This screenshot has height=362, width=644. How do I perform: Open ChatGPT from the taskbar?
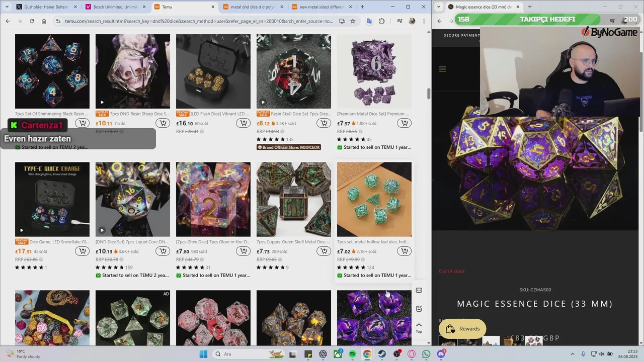point(323,354)
